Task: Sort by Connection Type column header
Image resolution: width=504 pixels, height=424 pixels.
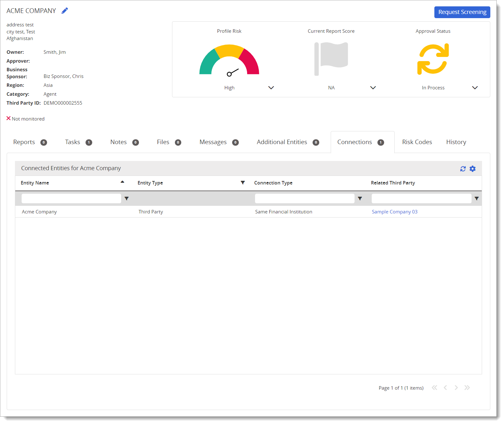Action: [x=273, y=183]
